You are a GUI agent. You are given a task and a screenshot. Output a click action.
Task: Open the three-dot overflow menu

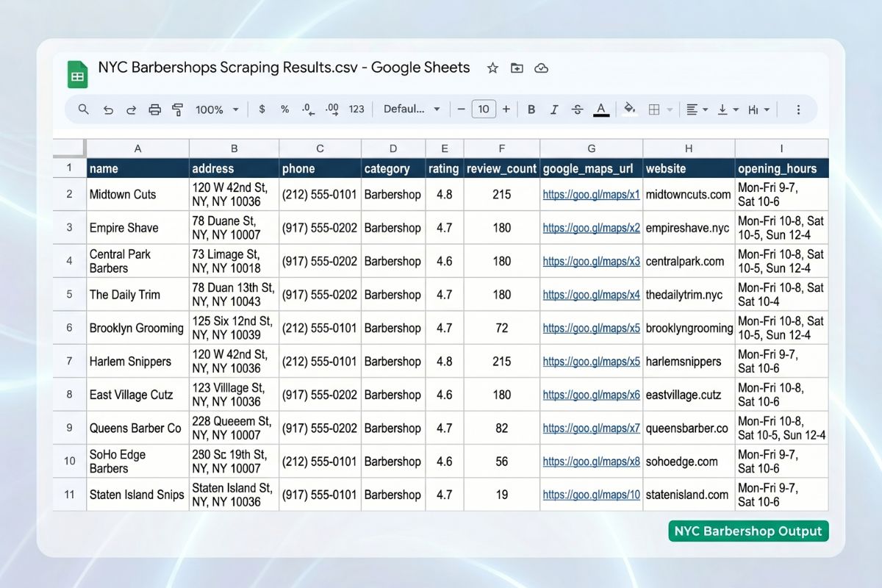pyautogui.click(x=798, y=109)
